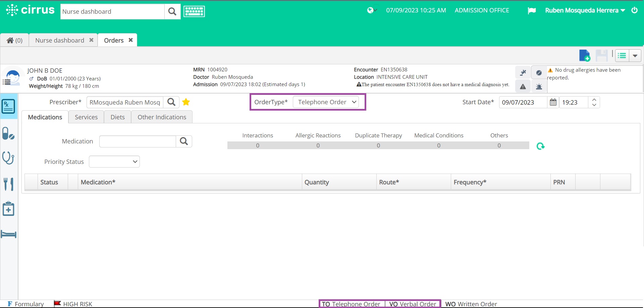Switch to the Nurse dashboard tab
The width and height of the screenshot is (644, 308).
(x=59, y=40)
